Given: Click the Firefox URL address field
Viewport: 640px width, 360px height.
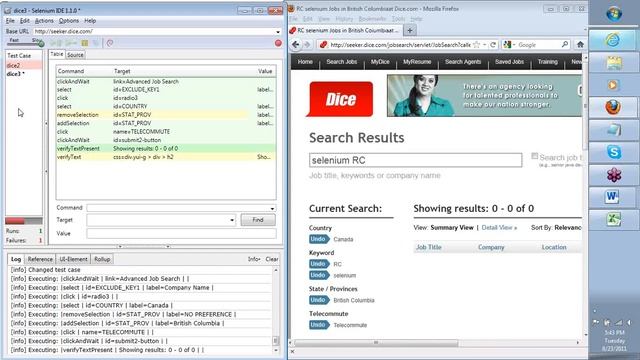Looking at the screenshot, I should coord(400,44).
